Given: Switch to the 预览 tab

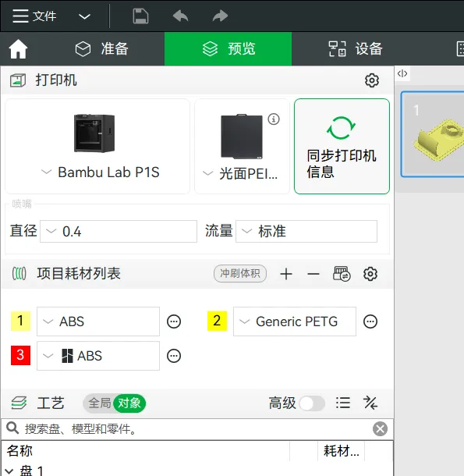Looking at the screenshot, I should click(228, 49).
